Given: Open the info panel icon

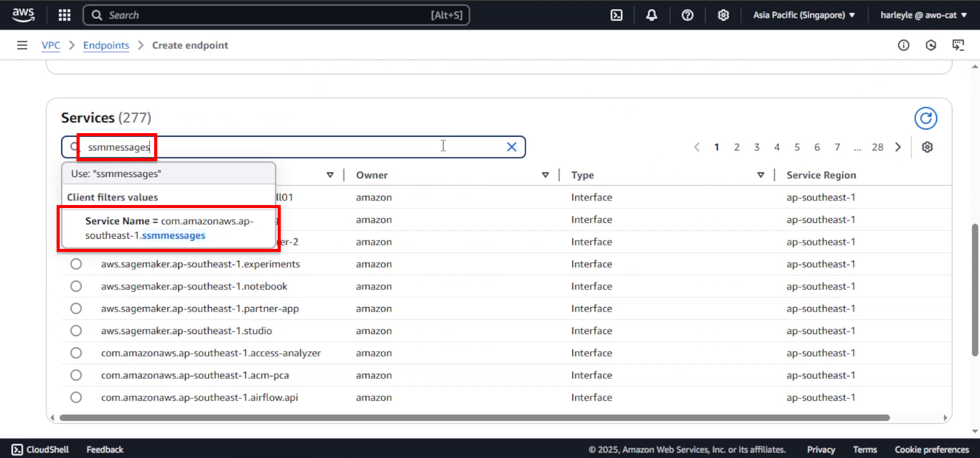Looking at the screenshot, I should [903, 45].
